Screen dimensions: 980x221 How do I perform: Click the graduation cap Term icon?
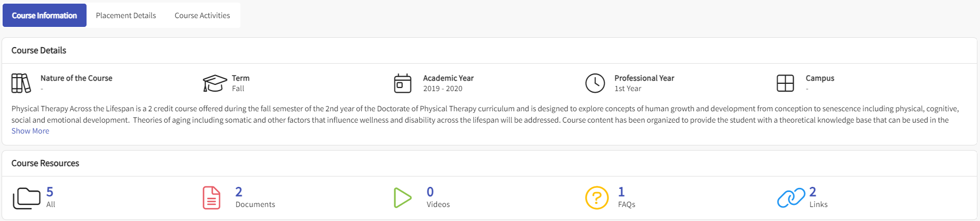[x=215, y=83]
